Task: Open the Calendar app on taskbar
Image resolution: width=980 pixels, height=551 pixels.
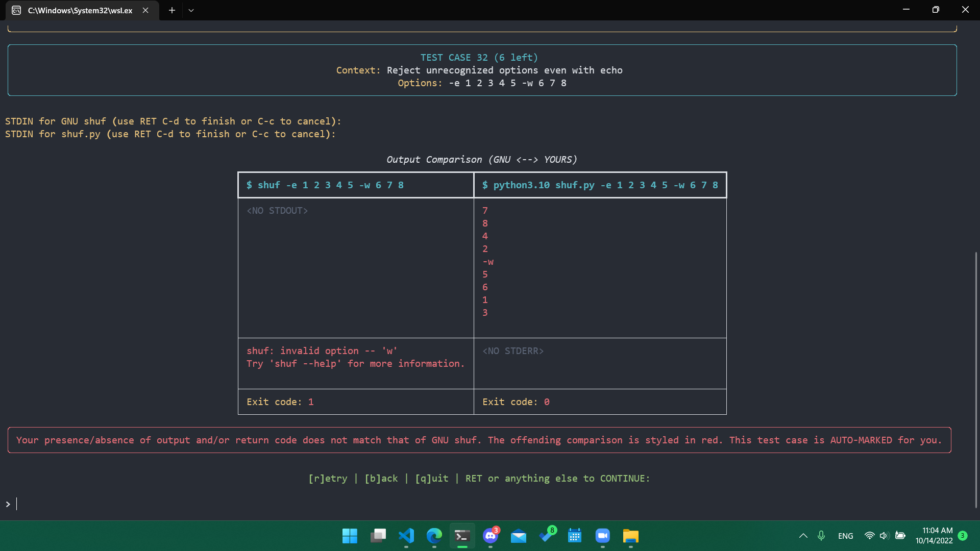Action: click(x=575, y=536)
